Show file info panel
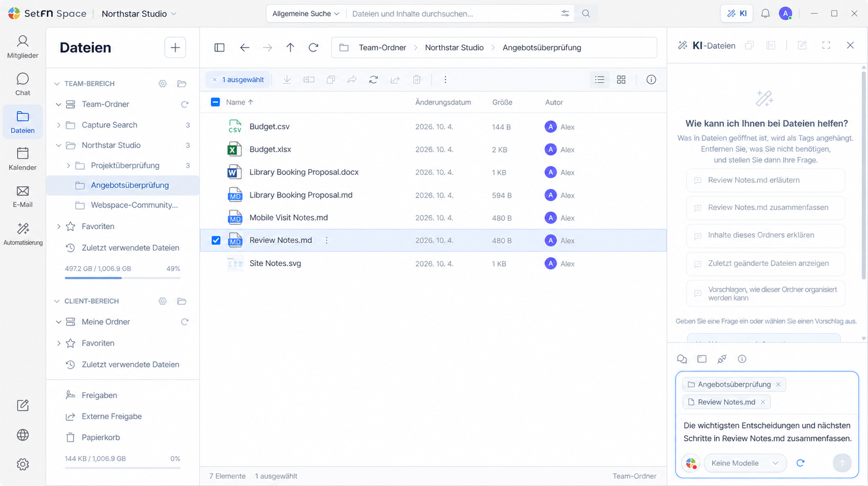Screen dimensions: 868x486 (x=651, y=80)
